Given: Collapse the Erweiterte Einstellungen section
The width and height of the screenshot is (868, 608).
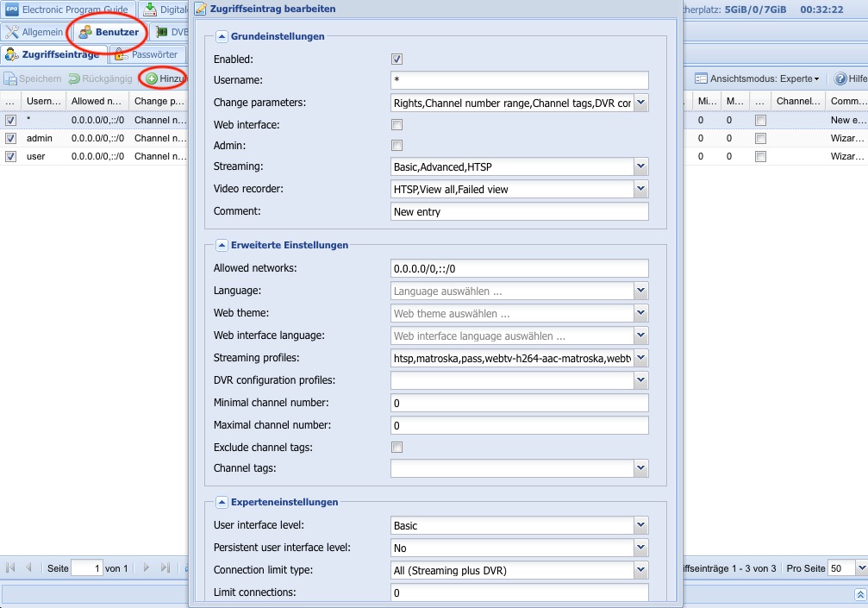Looking at the screenshot, I should pos(222,245).
